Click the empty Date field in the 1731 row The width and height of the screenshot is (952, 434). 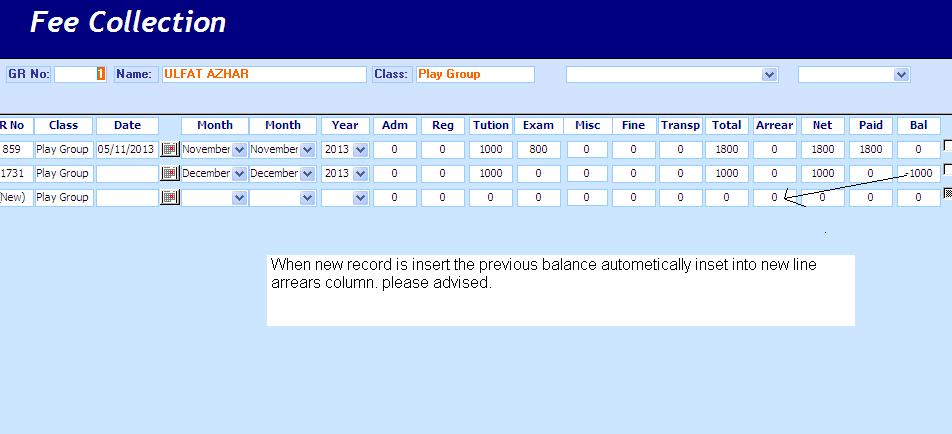point(127,174)
